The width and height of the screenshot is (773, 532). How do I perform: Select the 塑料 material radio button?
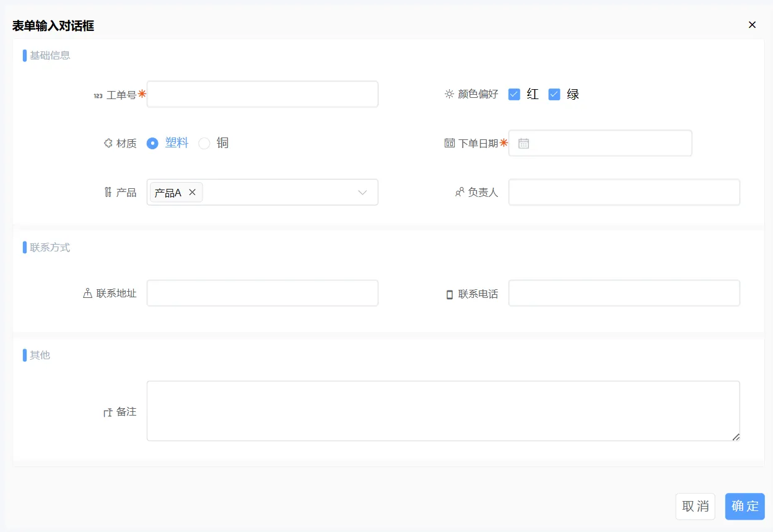pos(152,143)
